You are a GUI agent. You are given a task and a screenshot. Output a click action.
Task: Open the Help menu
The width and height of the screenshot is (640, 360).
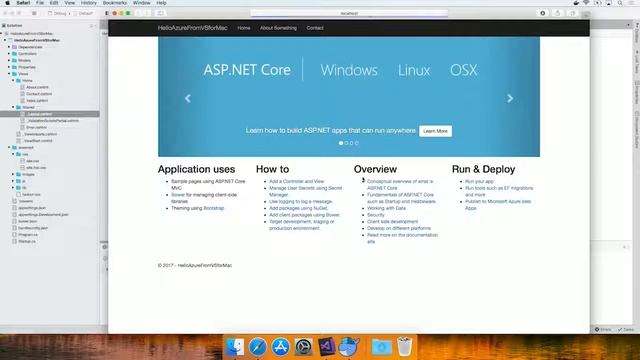point(161,3)
